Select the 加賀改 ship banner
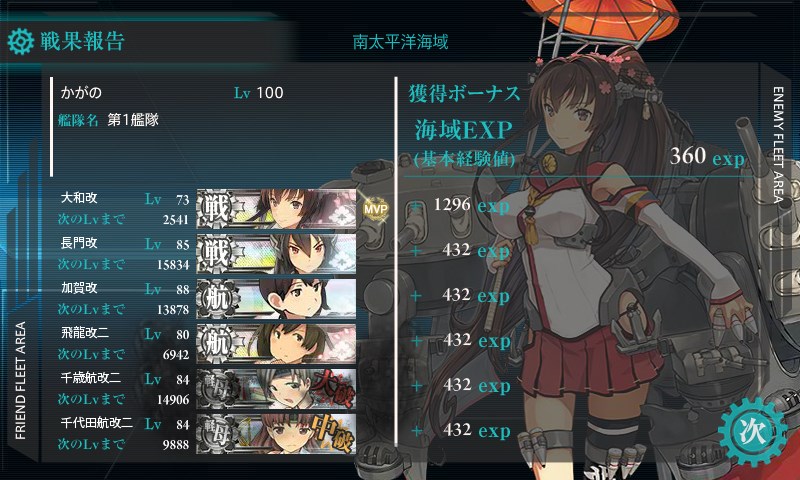 (277, 298)
